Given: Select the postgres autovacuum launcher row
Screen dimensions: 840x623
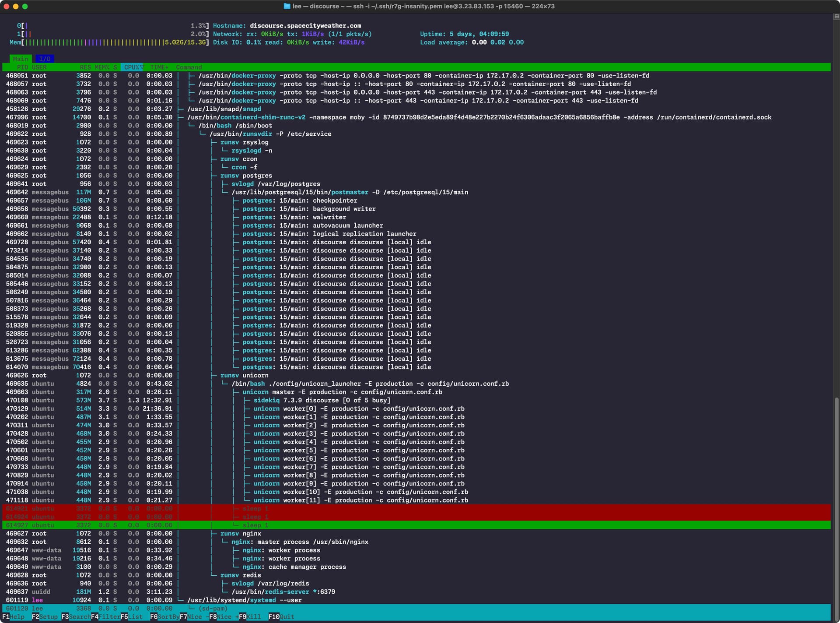Looking at the screenshot, I should click(416, 225).
